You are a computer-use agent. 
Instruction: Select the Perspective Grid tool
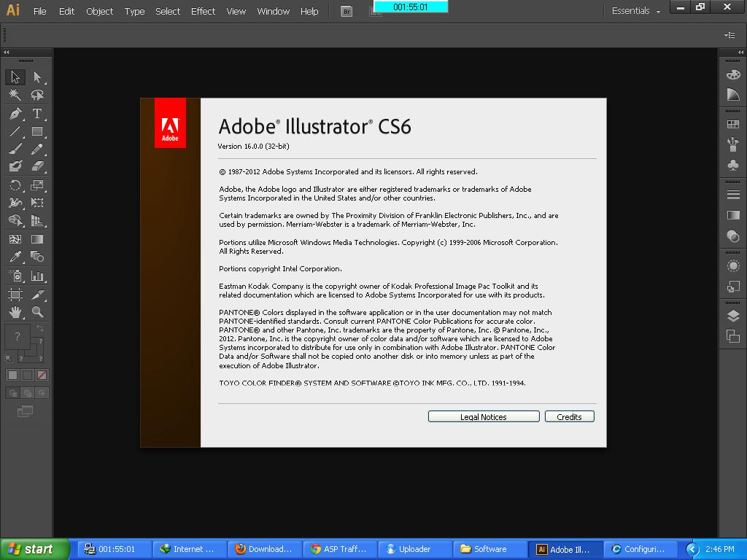(37, 220)
